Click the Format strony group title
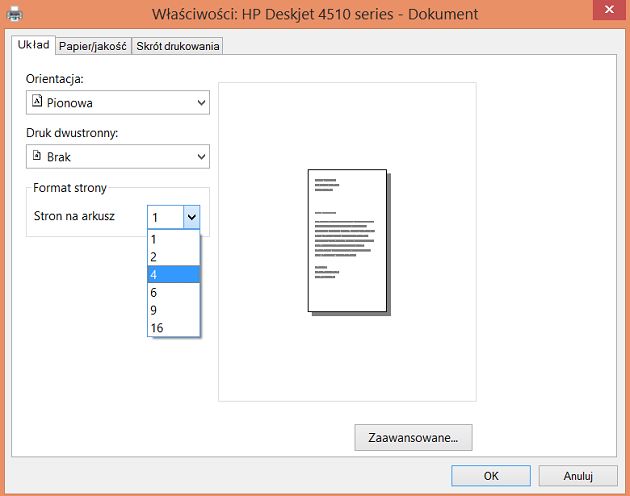This screenshot has width=630, height=496. tap(70, 188)
